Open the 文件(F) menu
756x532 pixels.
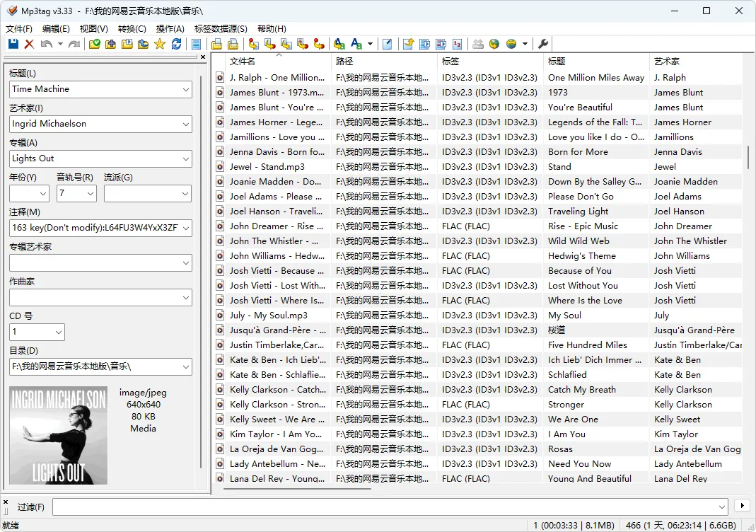19,29
